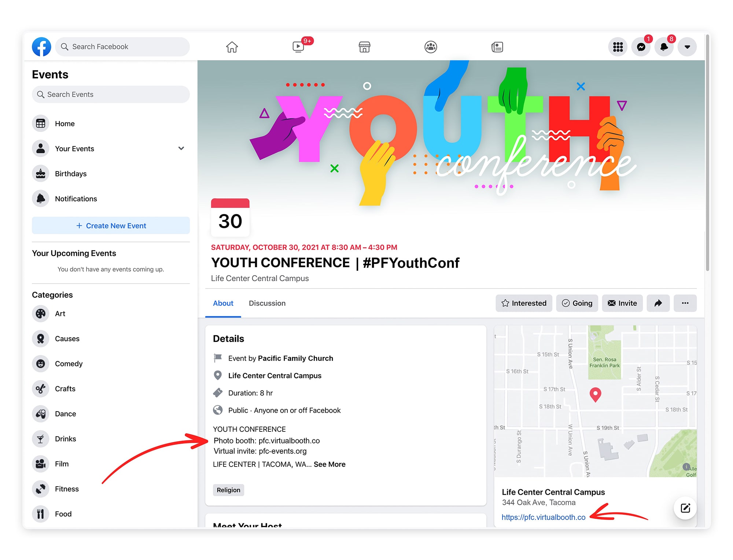The height and width of the screenshot is (560, 733).
Task: Click the edit compose floating icon
Action: click(685, 508)
